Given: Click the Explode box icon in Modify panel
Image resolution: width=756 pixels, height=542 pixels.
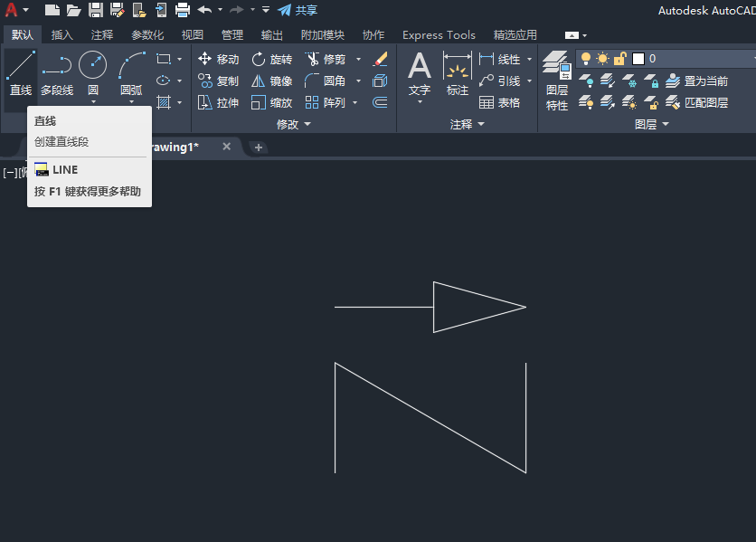Looking at the screenshot, I should point(381,81).
